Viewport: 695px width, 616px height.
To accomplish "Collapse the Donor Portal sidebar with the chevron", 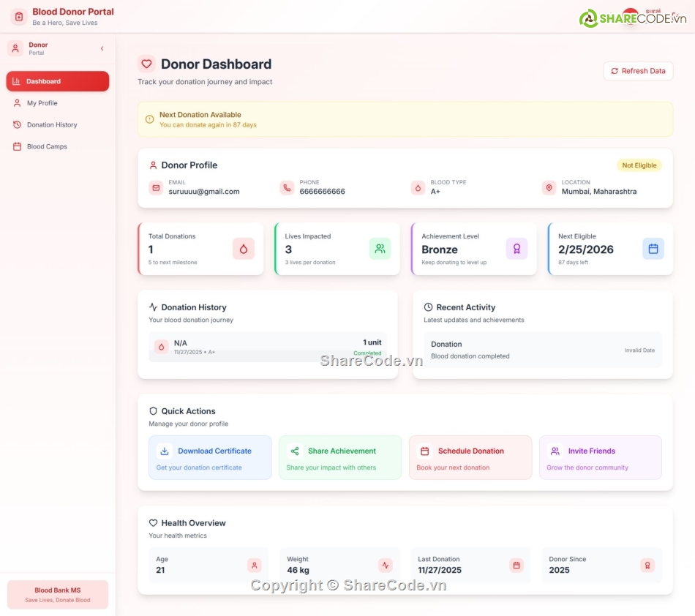I will pos(101,48).
